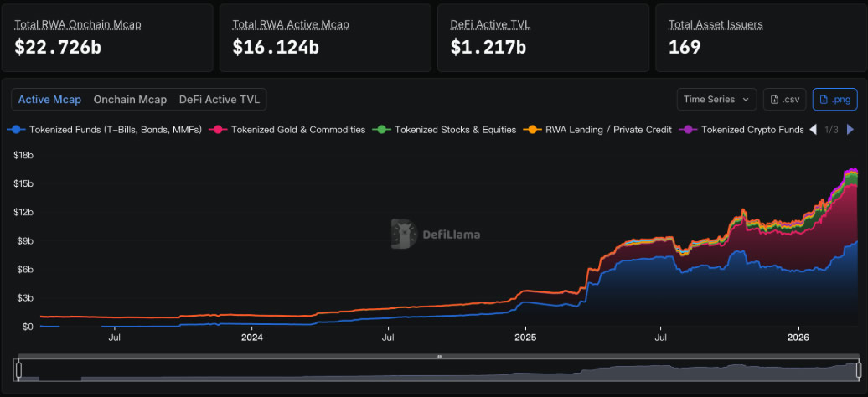Toggle Tokenized Funds (T-Bills, Bonds, MMFs) series
Viewport: 868px width, 397px height.
pos(106,130)
